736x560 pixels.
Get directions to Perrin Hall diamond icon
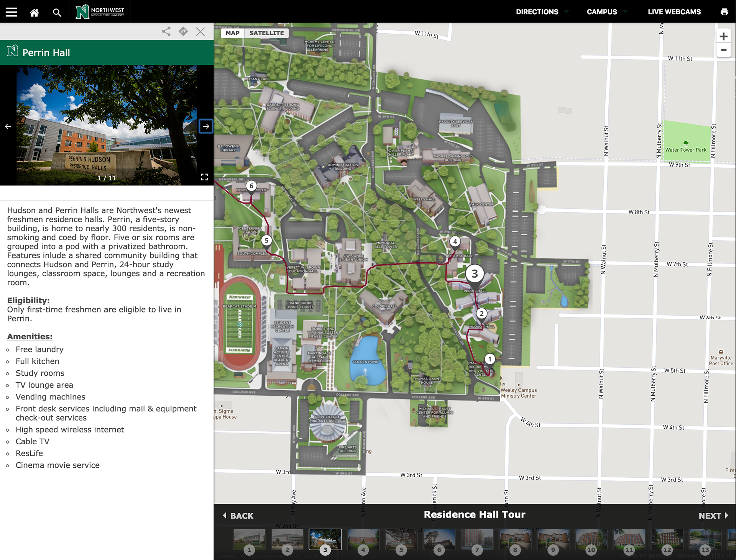point(183,31)
